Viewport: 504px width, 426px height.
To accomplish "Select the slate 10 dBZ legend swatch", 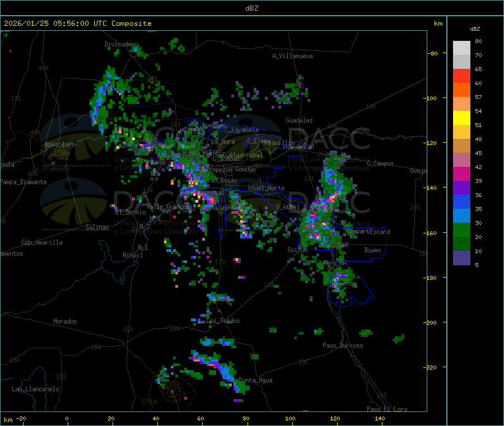I will pos(461,258).
